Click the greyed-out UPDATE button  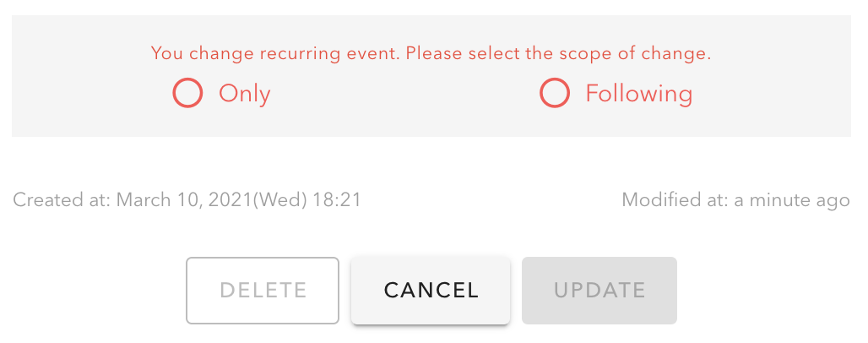point(599,291)
